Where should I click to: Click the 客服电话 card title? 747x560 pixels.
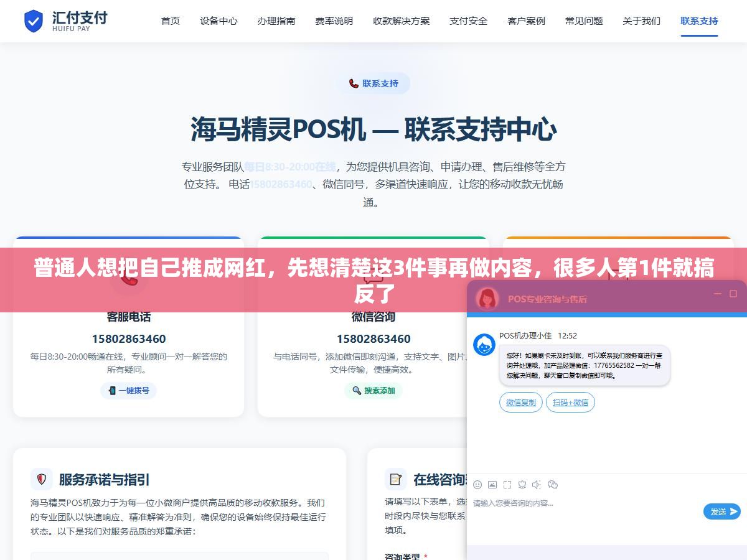click(129, 317)
